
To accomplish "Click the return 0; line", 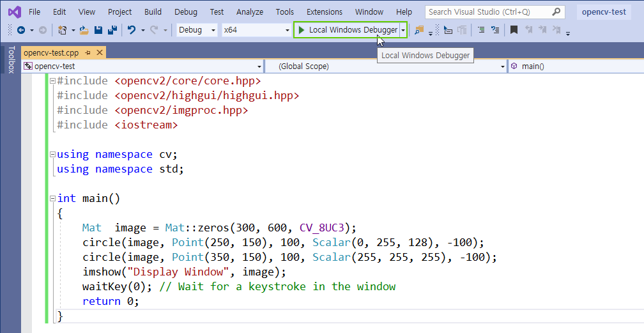I will point(111,301).
